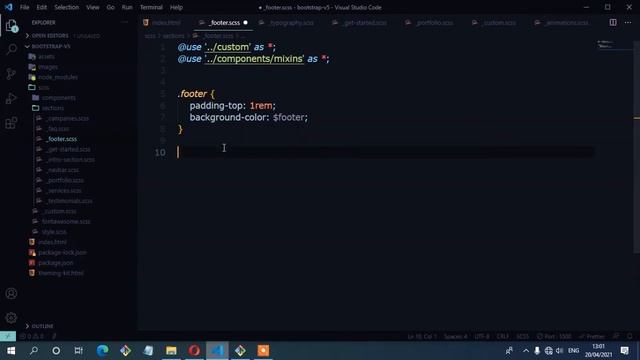The height and width of the screenshot is (360, 640).
Task: Click the Split Editor Right icon
Action: click(x=613, y=22)
